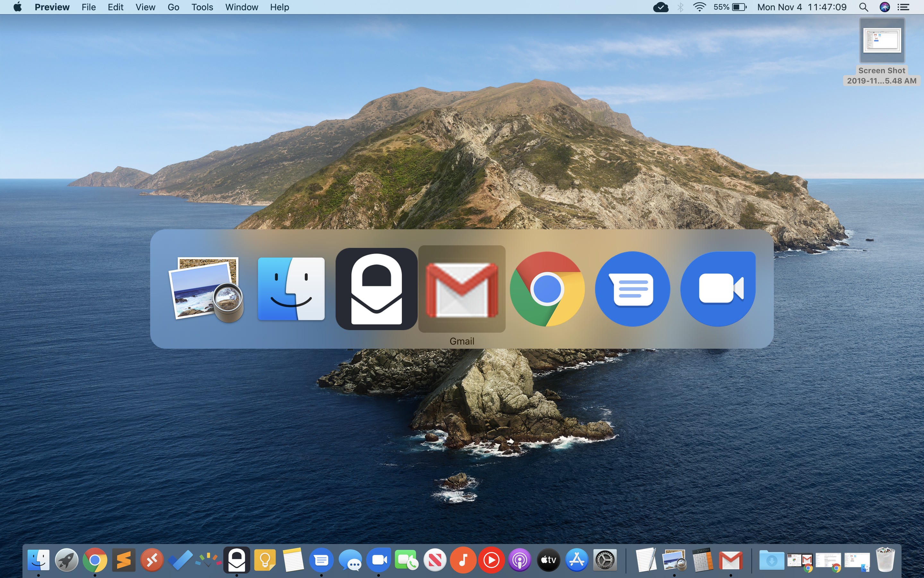Image resolution: width=924 pixels, height=578 pixels.
Task: Choose the ProtonMail envelope app in the switcher
Action: coord(376,289)
